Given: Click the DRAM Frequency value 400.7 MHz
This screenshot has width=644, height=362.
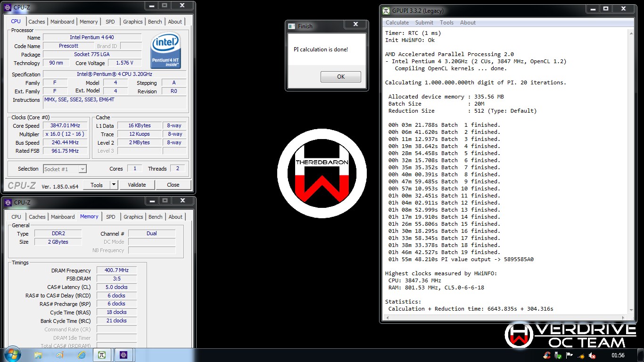Looking at the screenshot, I should point(116,271).
